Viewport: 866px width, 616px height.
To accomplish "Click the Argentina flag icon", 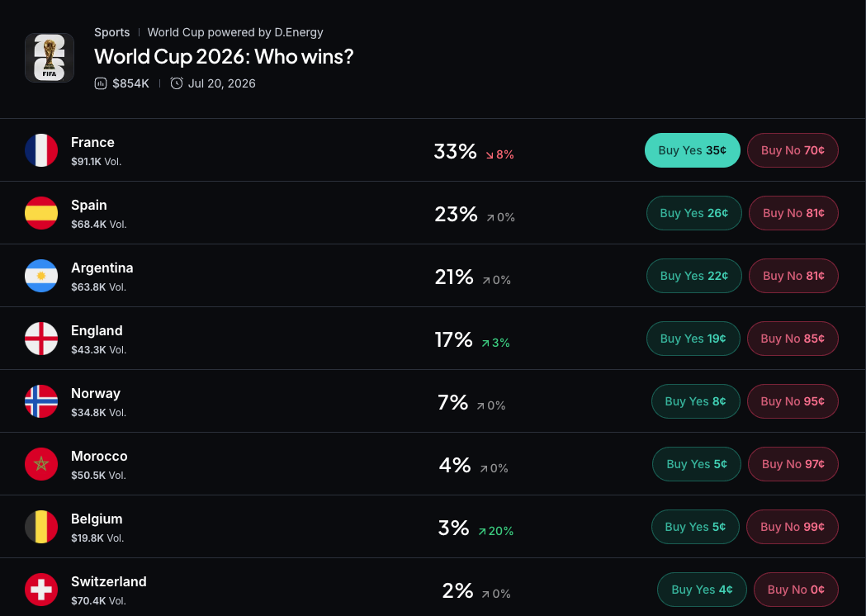I will [41, 276].
